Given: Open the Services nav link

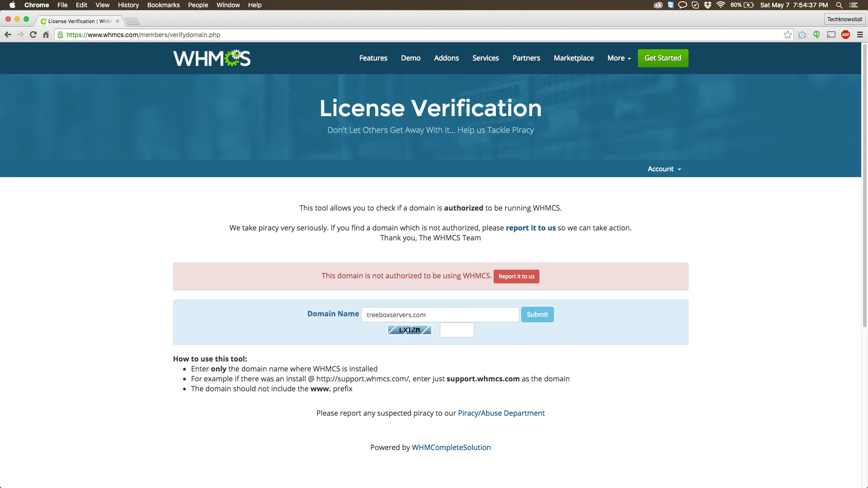Looking at the screenshot, I should click(x=486, y=58).
